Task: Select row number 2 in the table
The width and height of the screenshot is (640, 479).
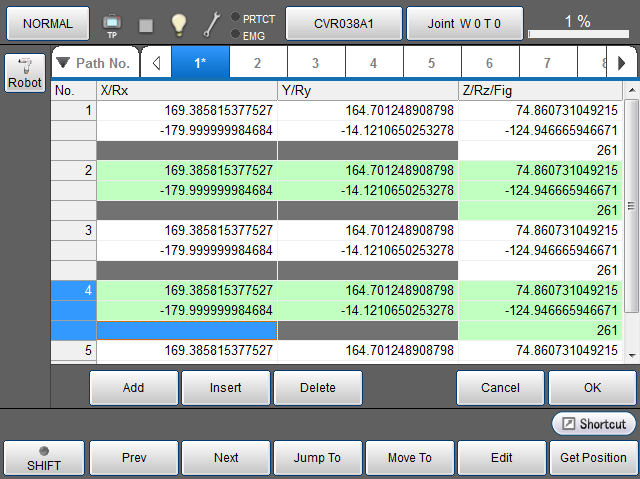Action: click(73, 171)
